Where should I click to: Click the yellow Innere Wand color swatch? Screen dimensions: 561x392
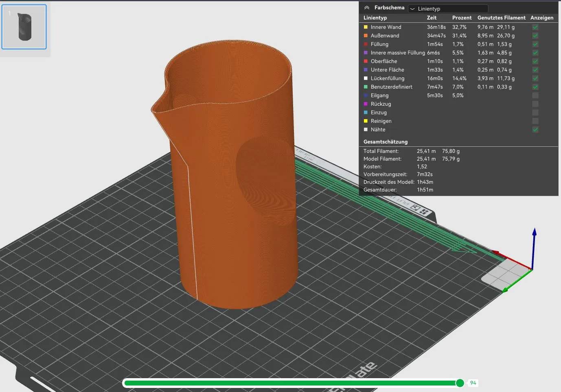click(x=366, y=27)
